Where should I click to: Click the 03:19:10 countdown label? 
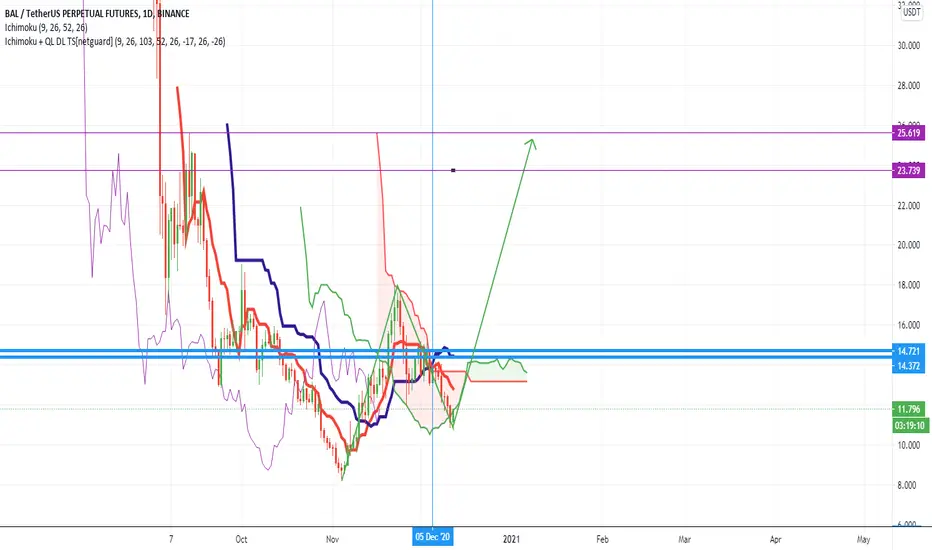[x=910, y=426]
